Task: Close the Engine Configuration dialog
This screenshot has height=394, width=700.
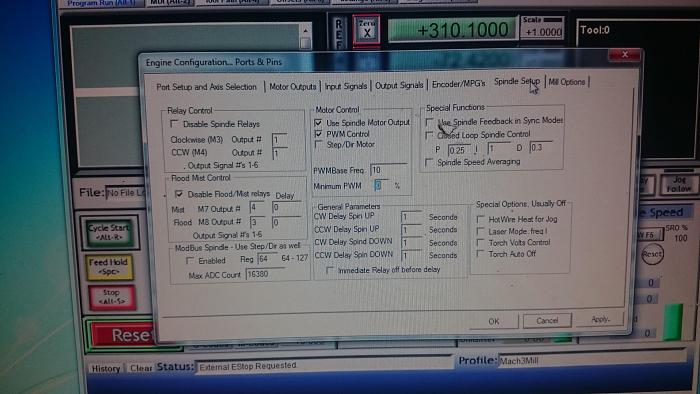Action: 625,54
